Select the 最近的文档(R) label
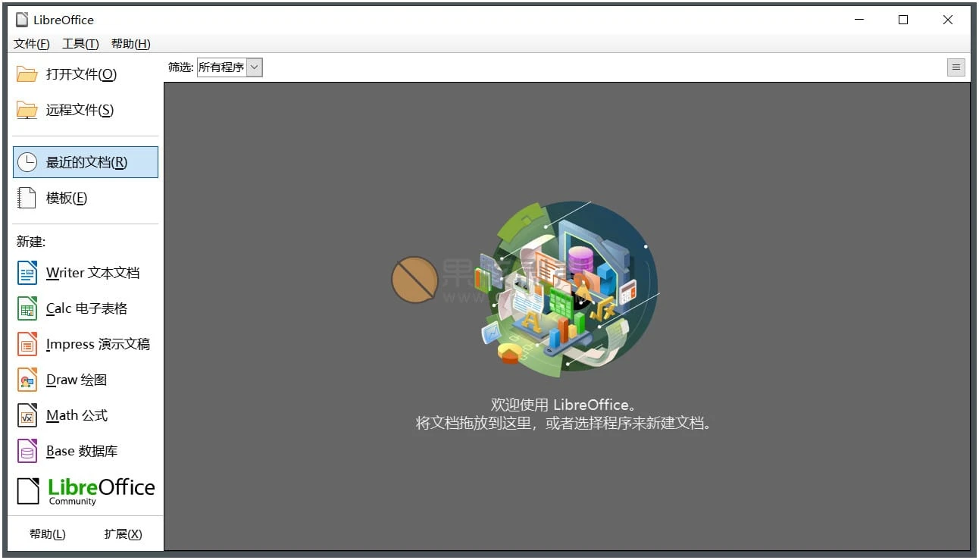The height and width of the screenshot is (560, 979). [86, 162]
